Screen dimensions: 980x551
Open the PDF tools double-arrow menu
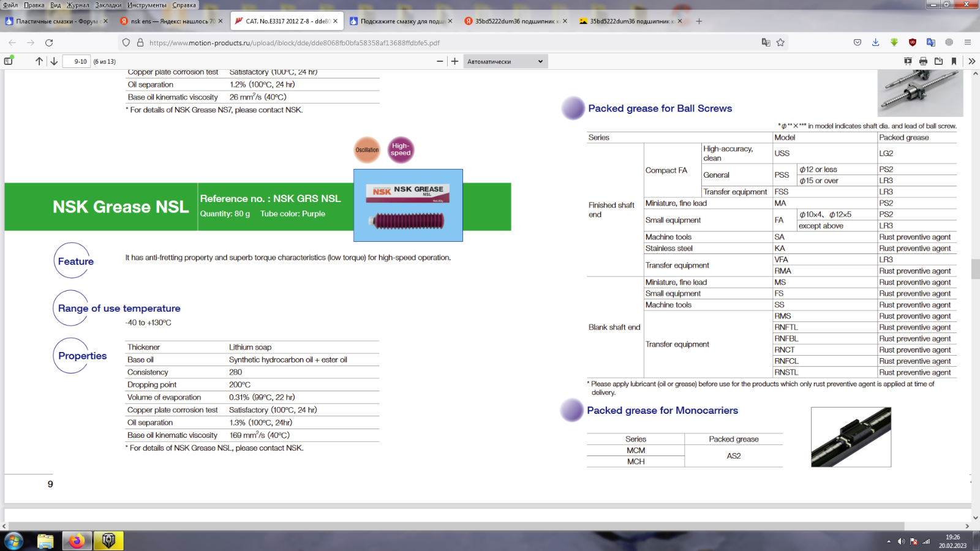pyautogui.click(x=971, y=61)
